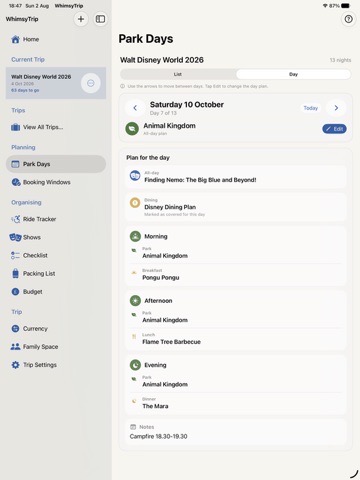360x480 pixels.
Task: Click the Disney Dining Plan orange icon
Action: pyautogui.click(x=135, y=203)
